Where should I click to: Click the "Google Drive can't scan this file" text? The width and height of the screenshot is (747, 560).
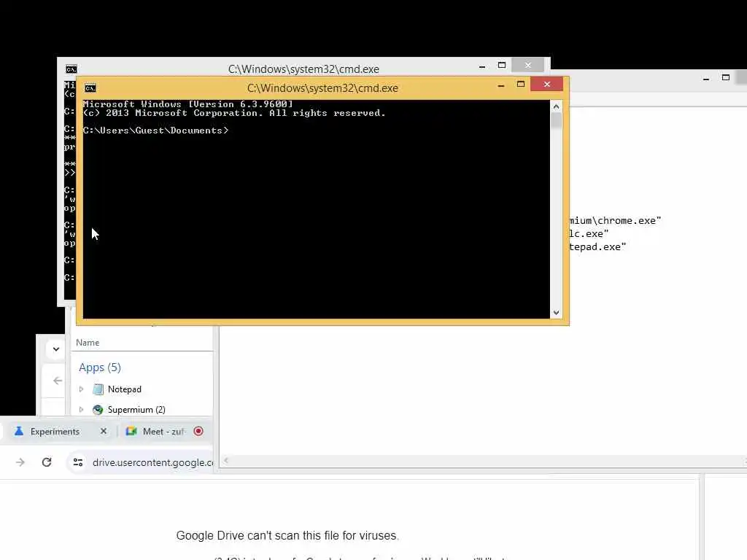point(287,535)
